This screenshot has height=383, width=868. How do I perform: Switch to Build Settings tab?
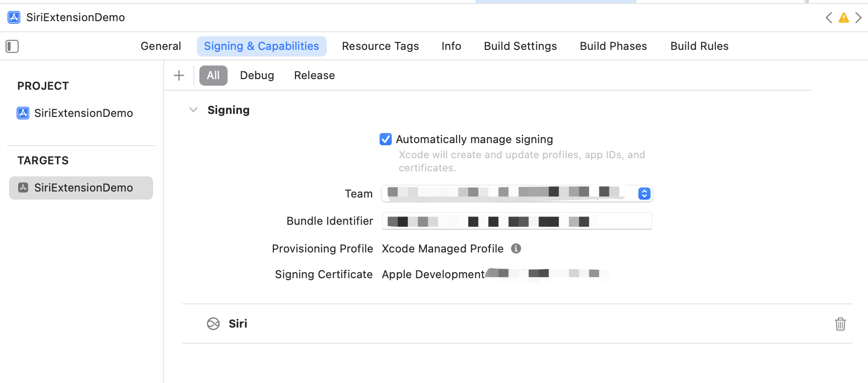click(x=520, y=46)
